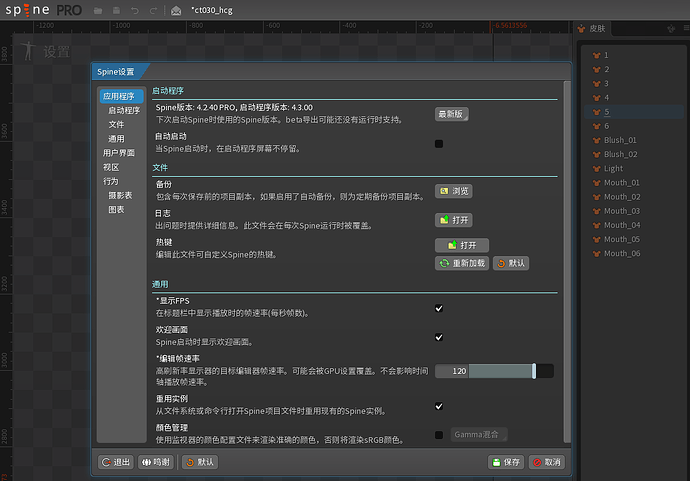Viewport: 690px width, 481px height.
Task: Click skin icon beside Mouth_03
Action: click(597, 211)
